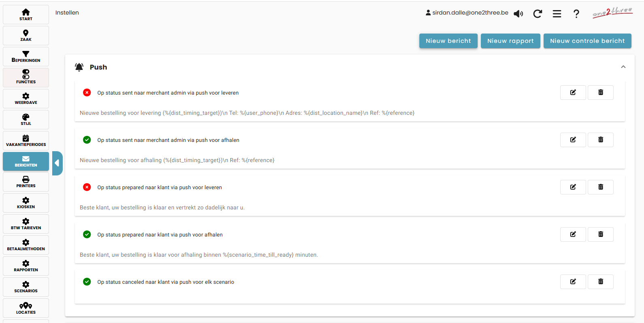Click the refresh icon in the header

537,14
